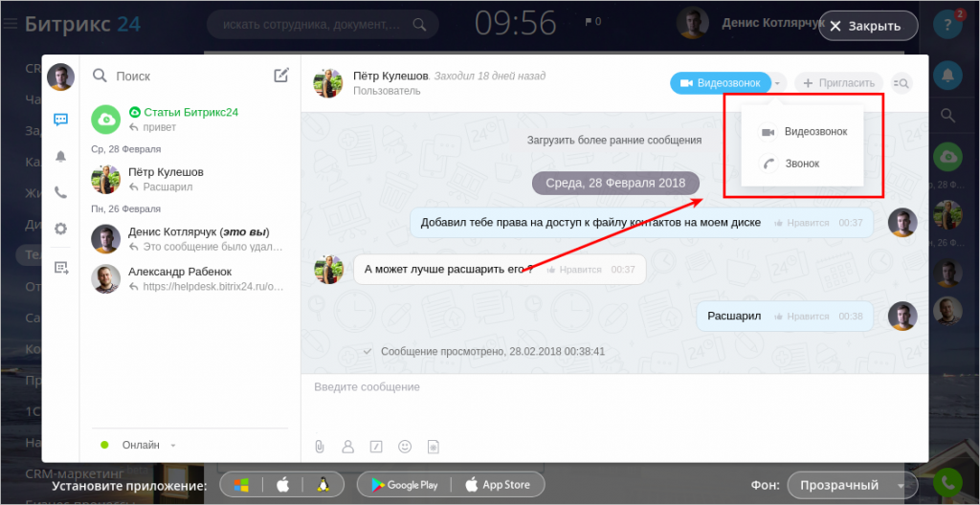The width and height of the screenshot is (980, 505).
Task: Open messenger settings gear icon
Action: 60,229
